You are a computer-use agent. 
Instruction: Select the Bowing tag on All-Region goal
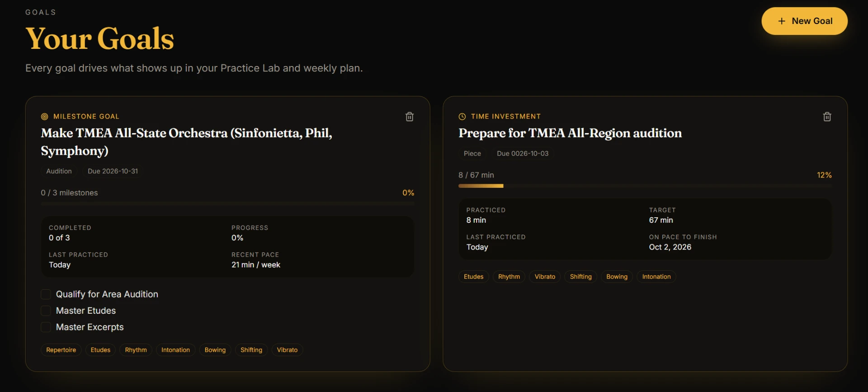(617, 277)
